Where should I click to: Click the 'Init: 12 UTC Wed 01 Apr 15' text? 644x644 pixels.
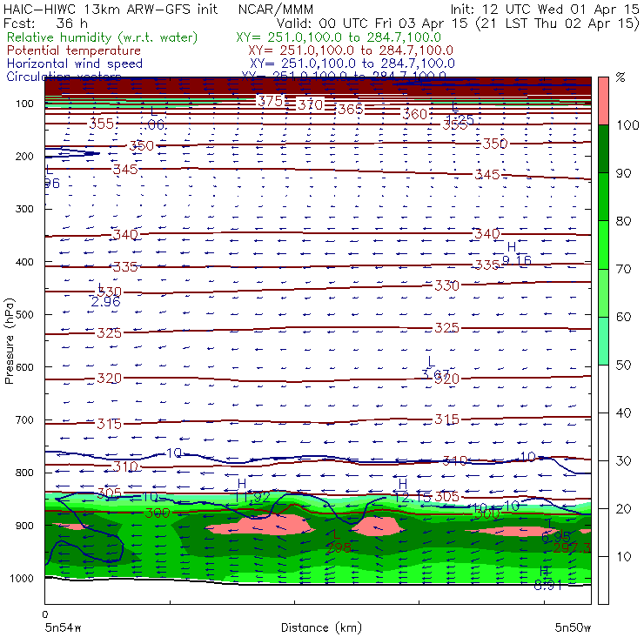click(x=545, y=9)
